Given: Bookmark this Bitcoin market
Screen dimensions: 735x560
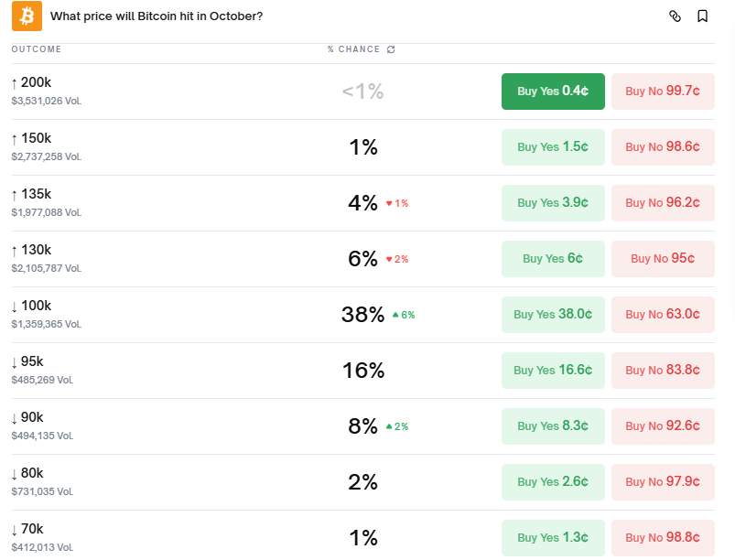Looking at the screenshot, I should (x=702, y=16).
